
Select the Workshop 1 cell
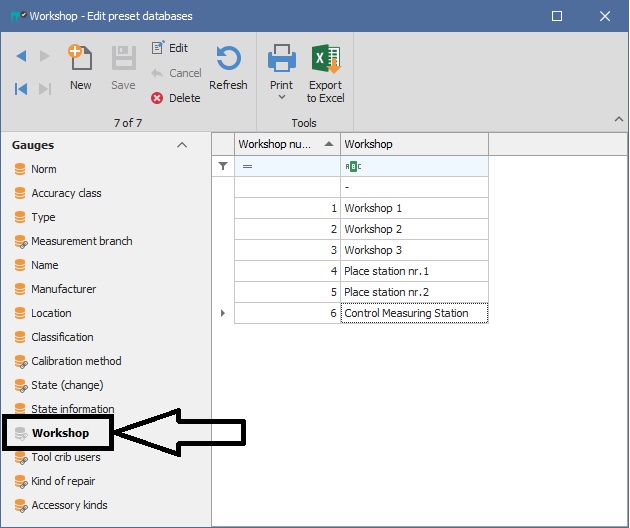414,208
